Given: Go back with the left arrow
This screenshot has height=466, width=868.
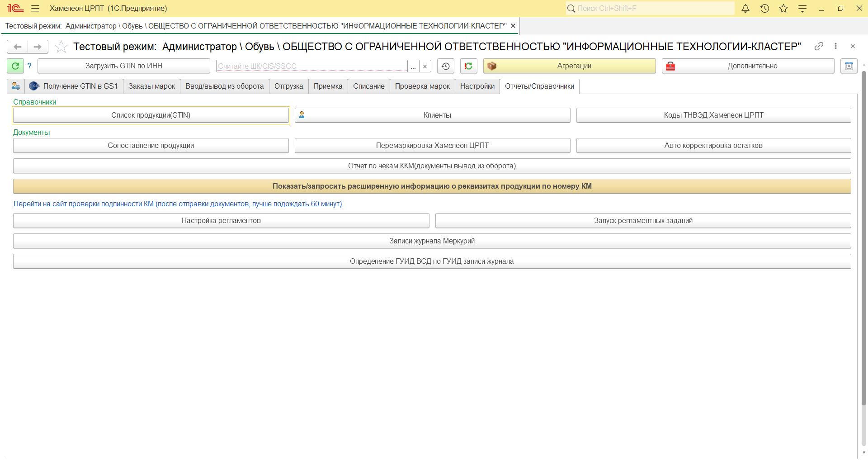Looking at the screenshot, I should tap(18, 47).
